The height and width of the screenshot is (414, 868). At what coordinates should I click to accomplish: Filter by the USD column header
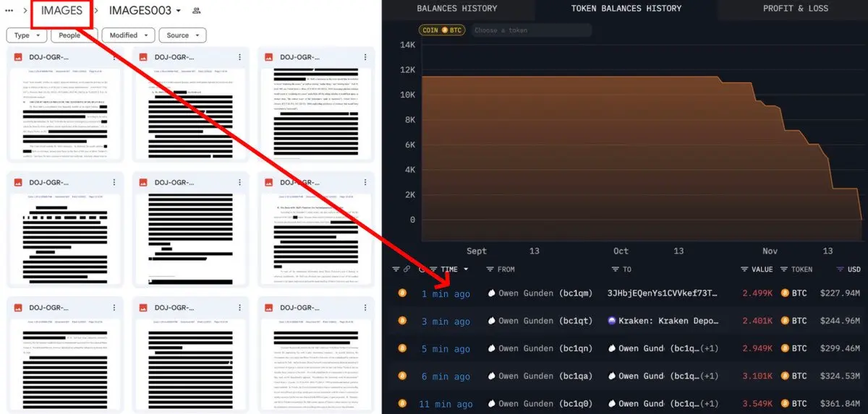(x=848, y=269)
